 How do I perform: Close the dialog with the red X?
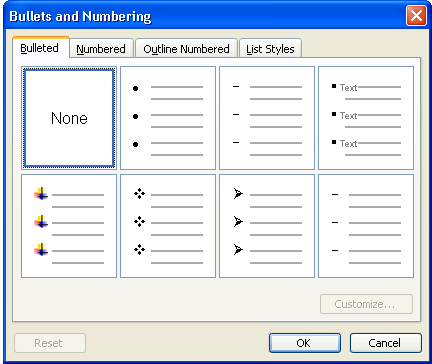pos(416,16)
